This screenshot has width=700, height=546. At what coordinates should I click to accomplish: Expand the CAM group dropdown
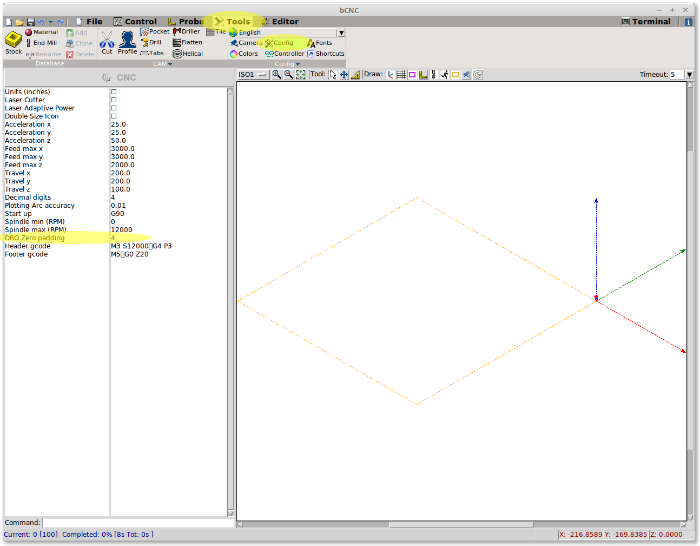coord(162,64)
